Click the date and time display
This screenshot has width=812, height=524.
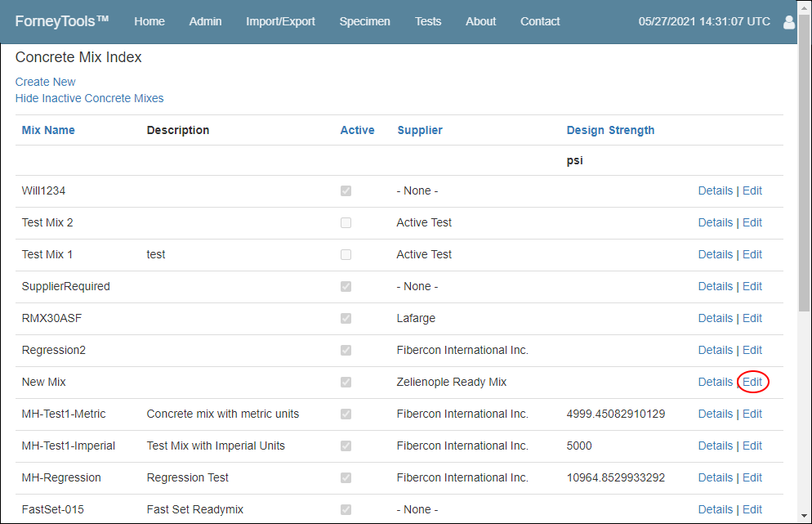click(704, 22)
